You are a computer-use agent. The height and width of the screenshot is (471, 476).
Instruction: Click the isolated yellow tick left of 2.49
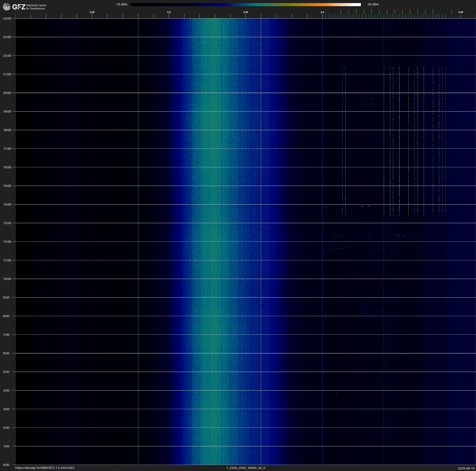(x=451, y=12)
